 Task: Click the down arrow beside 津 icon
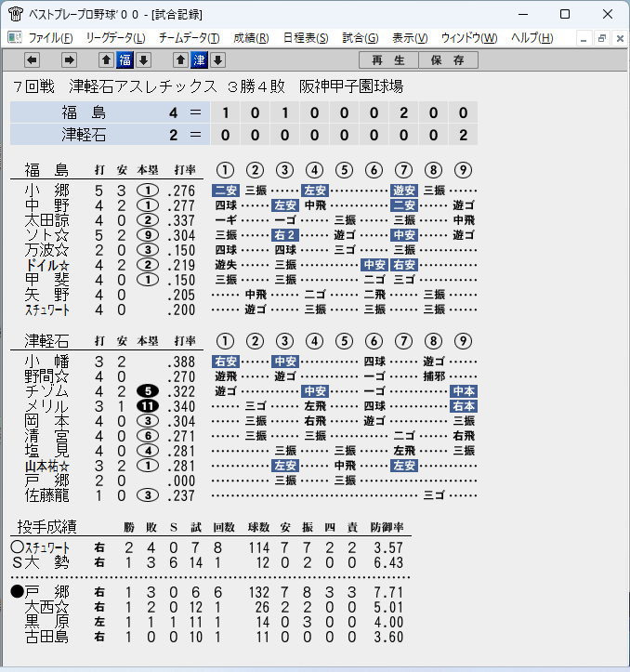[217, 60]
